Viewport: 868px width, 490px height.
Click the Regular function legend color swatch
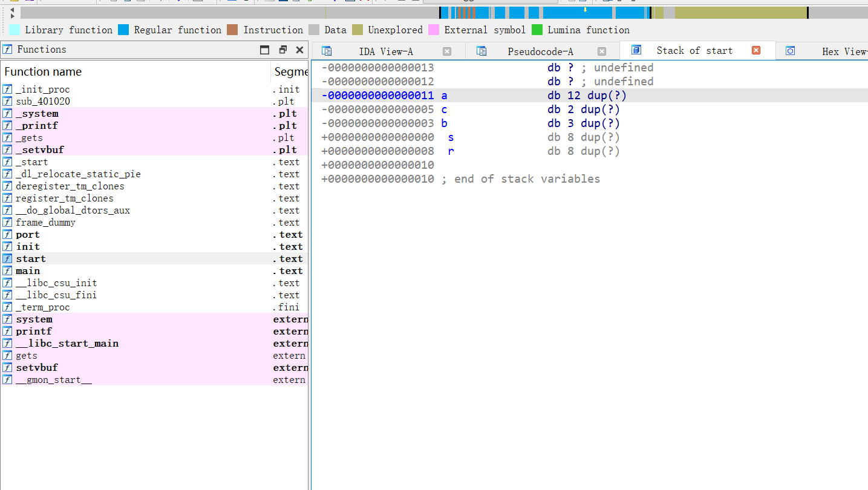(123, 30)
